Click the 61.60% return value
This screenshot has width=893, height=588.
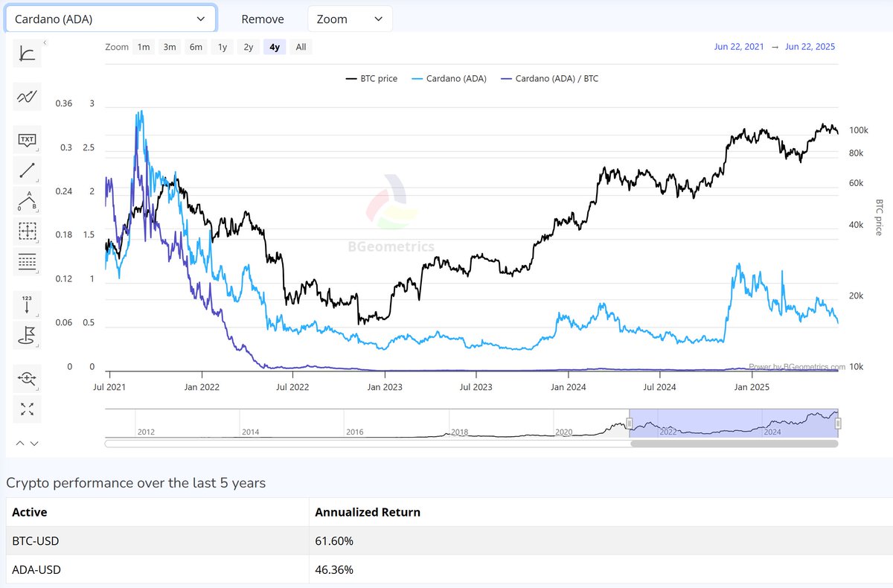(x=334, y=541)
